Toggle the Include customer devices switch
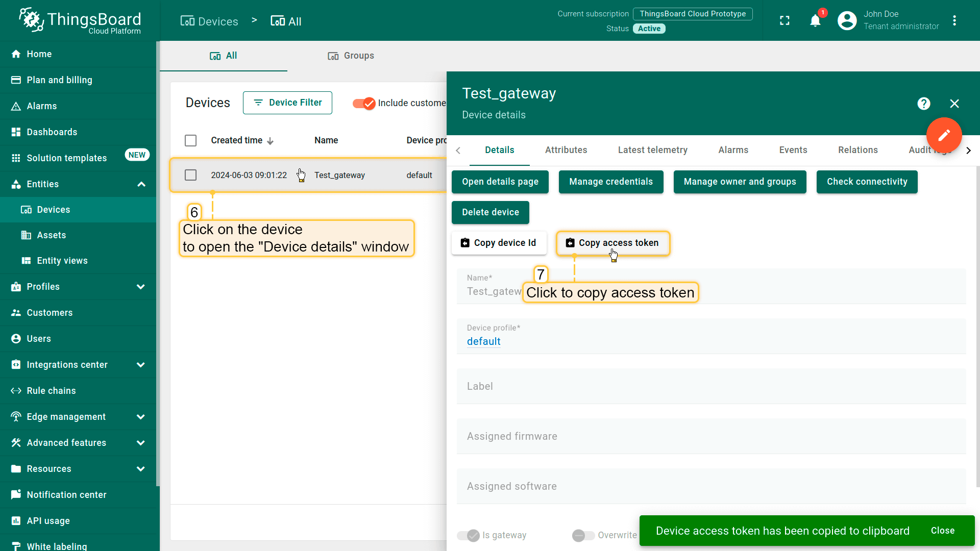980x551 pixels. coord(364,102)
